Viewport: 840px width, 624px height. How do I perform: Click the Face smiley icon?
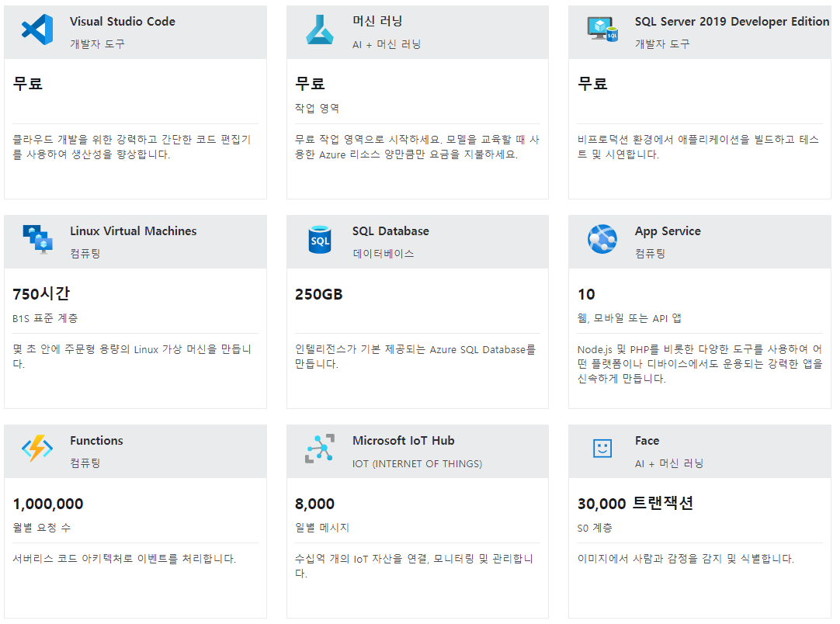pos(602,449)
